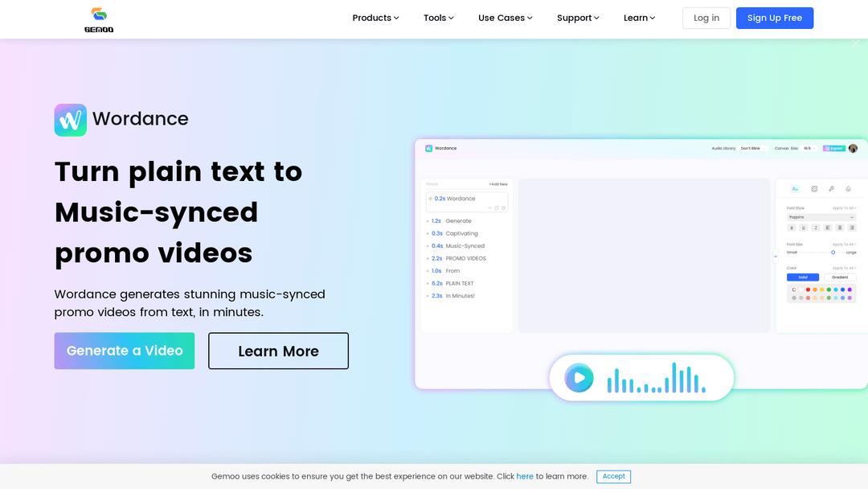Open the Audio Library Don't Blink selector
This screenshot has height=489, width=868.
pos(753,149)
